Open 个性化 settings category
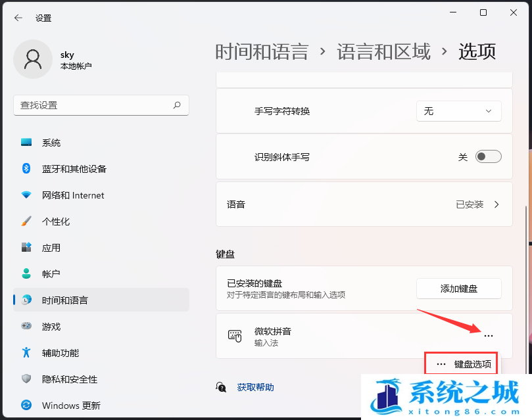 pyautogui.click(x=101, y=221)
